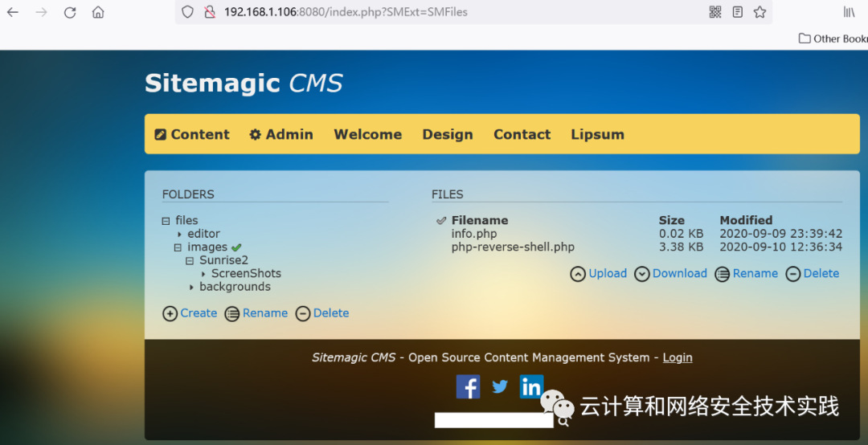Image resolution: width=868 pixels, height=445 pixels.
Task: Go to the Lipsum page
Action: pos(597,134)
